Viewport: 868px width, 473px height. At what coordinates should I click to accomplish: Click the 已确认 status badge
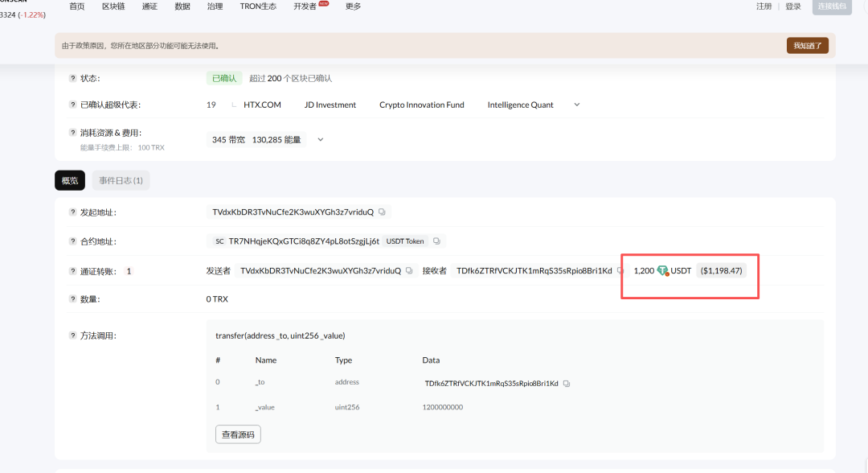(x=224, y=78)
